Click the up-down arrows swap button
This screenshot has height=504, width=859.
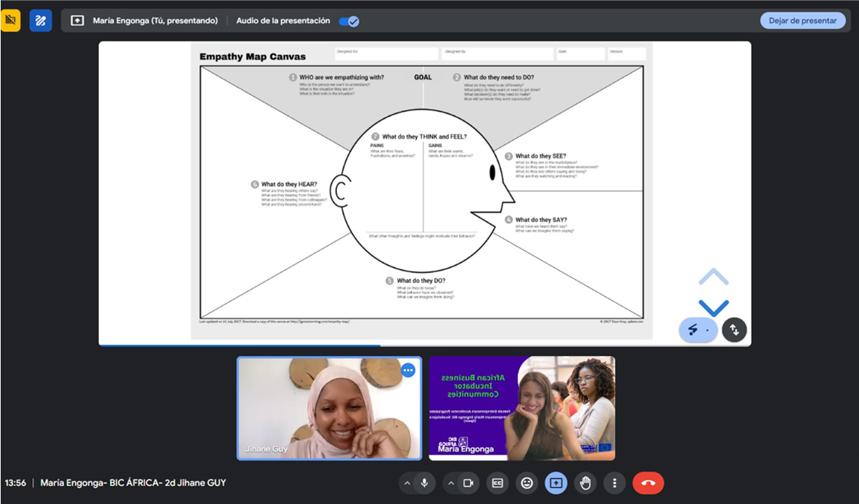point(734,330)
